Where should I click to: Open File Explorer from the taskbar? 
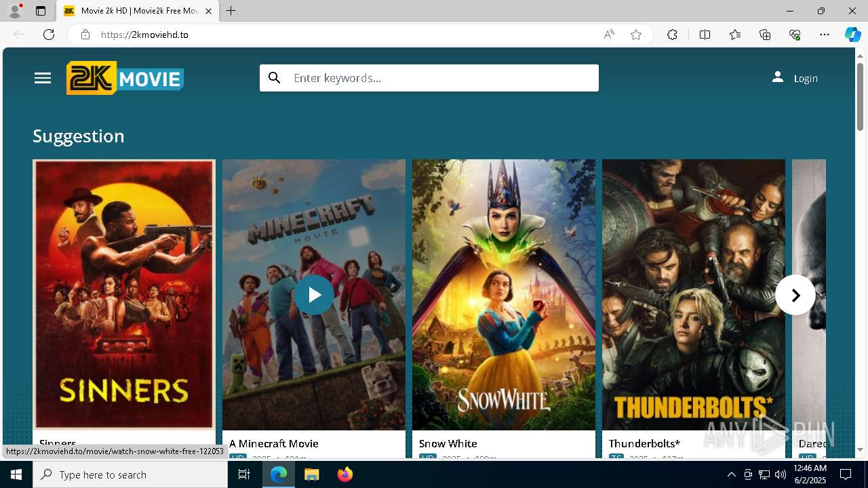tap(311, 474)
